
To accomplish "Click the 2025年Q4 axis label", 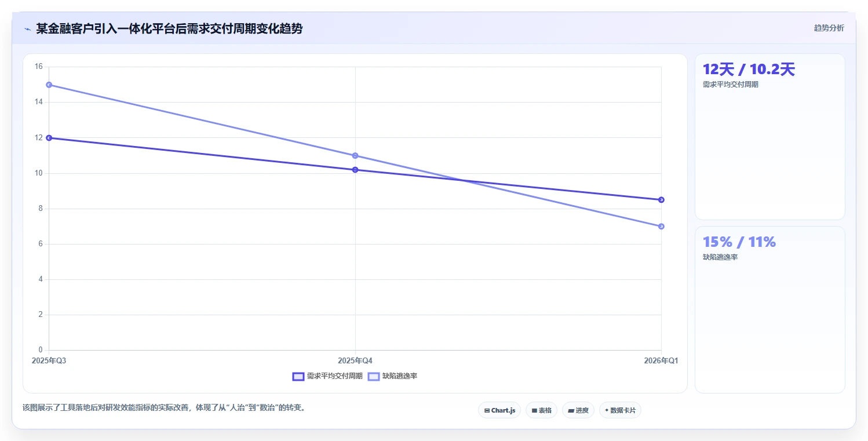I will (355, 361).
